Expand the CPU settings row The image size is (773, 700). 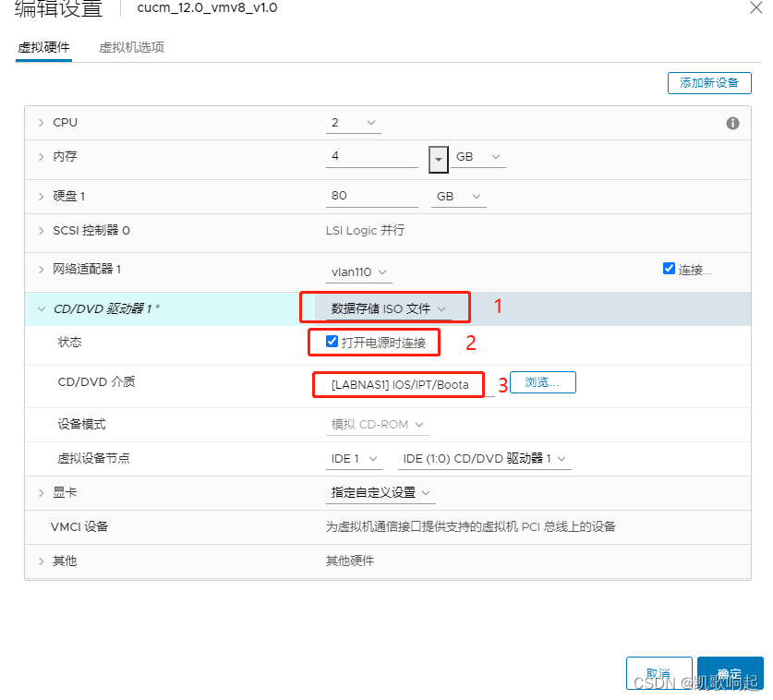click(42, 122)
